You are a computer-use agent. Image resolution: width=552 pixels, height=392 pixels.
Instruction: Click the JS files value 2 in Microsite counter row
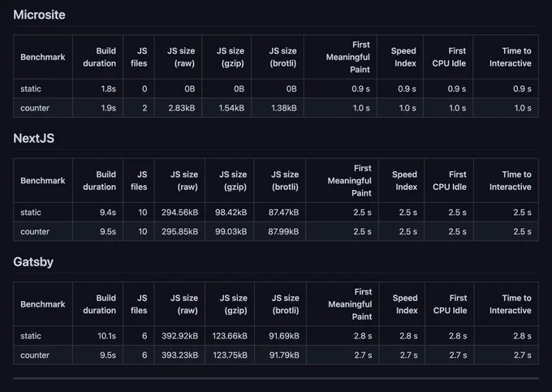point(144,108)
